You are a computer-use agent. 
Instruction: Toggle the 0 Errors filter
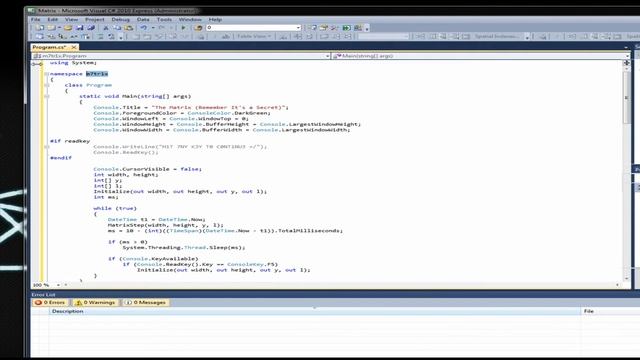click(50, 302)
